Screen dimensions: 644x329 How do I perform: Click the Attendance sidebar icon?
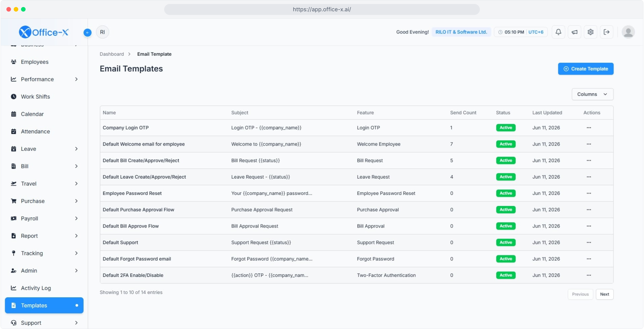click(13, 131)
